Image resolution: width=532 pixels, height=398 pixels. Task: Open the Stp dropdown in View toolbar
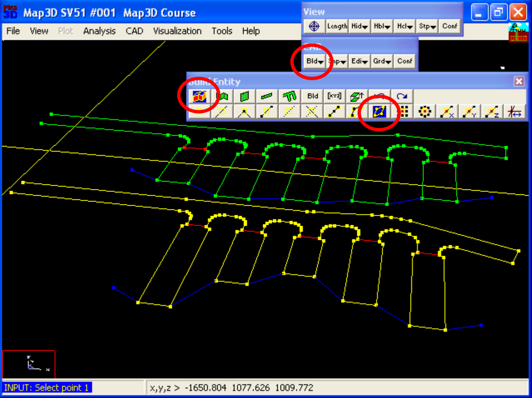pos(427,26)
